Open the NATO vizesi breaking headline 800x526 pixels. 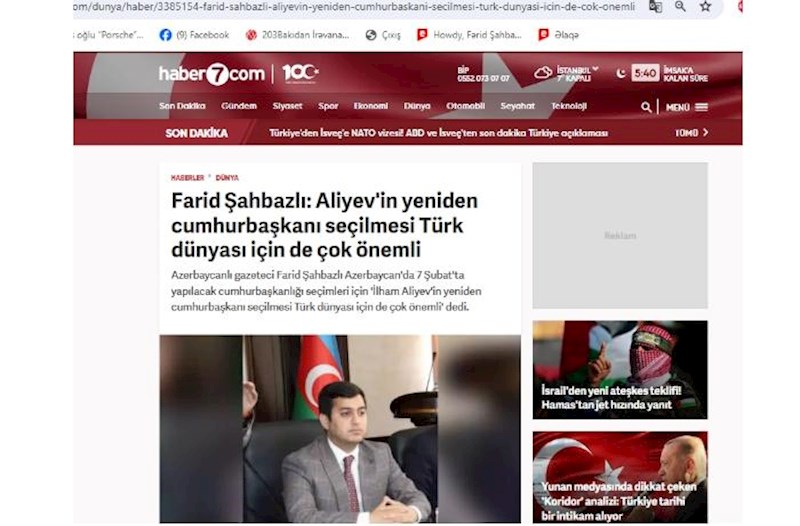click(438, 133)
